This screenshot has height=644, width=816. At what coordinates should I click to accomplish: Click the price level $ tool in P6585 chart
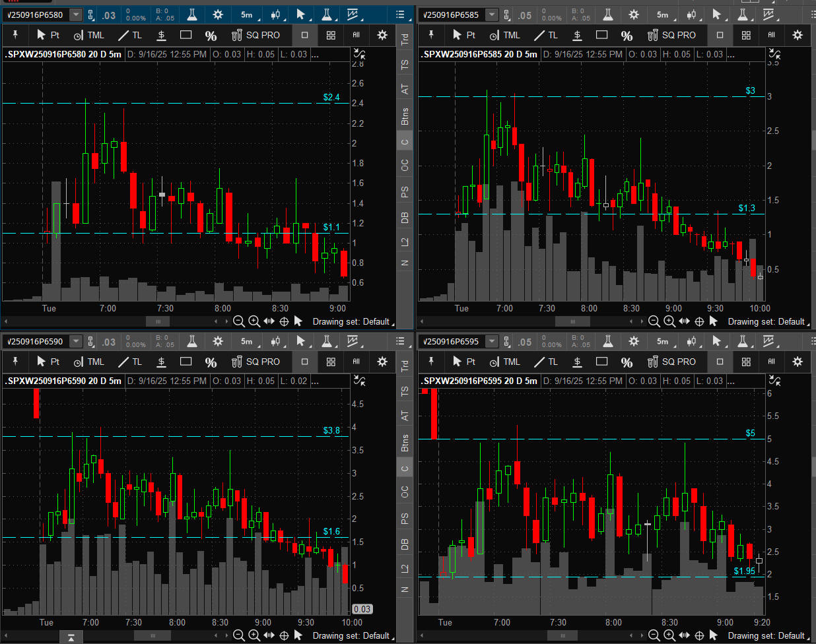(577, 35)
